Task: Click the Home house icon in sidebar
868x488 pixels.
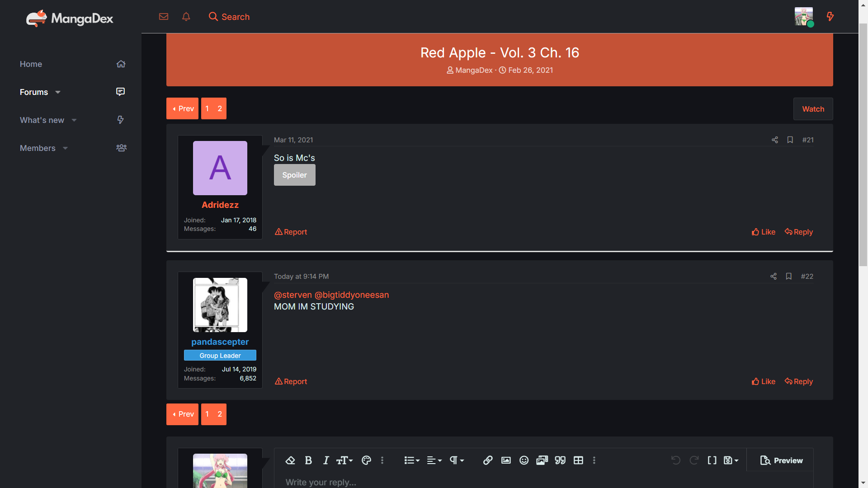Action: coord(121,64)
